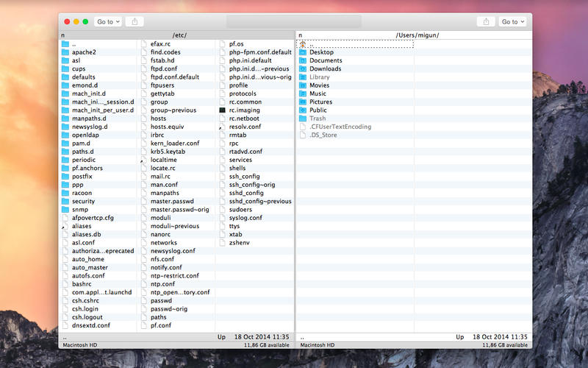This screenshot has height=368, width=588.
Task: Select file php-fpm.conf.default
Action: pos(260,52)
